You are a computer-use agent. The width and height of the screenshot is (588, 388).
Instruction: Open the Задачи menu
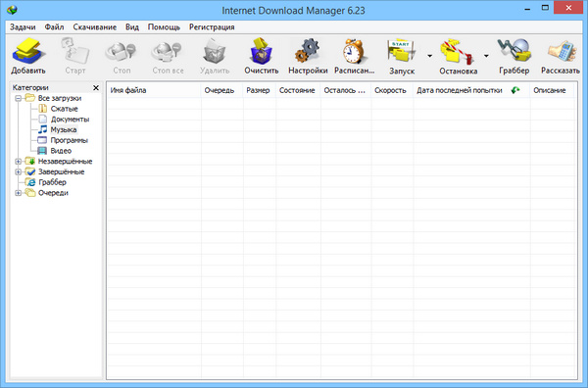pyautogui.click(x=23, y=27)
